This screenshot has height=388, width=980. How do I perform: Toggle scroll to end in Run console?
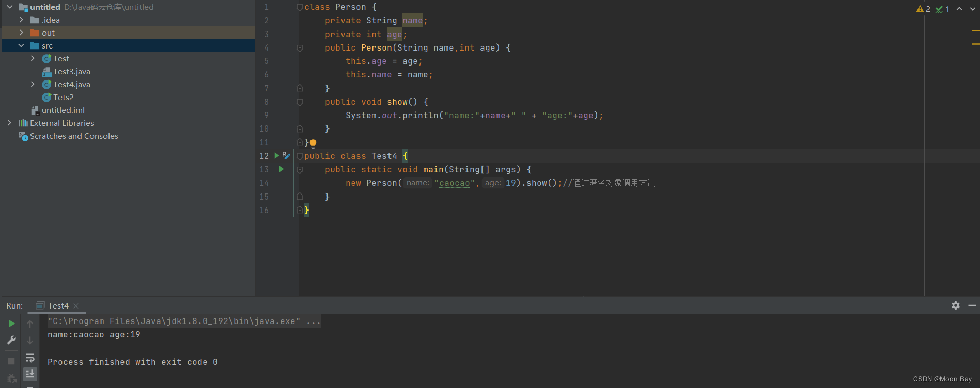point(30,374)
